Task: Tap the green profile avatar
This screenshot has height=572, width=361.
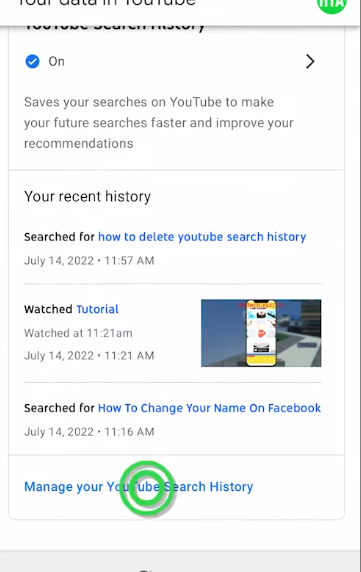Action: (331, 5)
